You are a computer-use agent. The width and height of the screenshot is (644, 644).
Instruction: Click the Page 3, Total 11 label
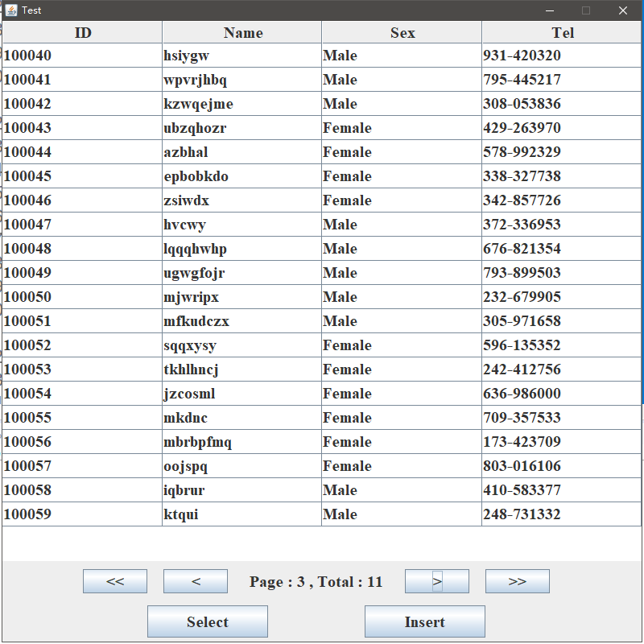pos(316,581)
